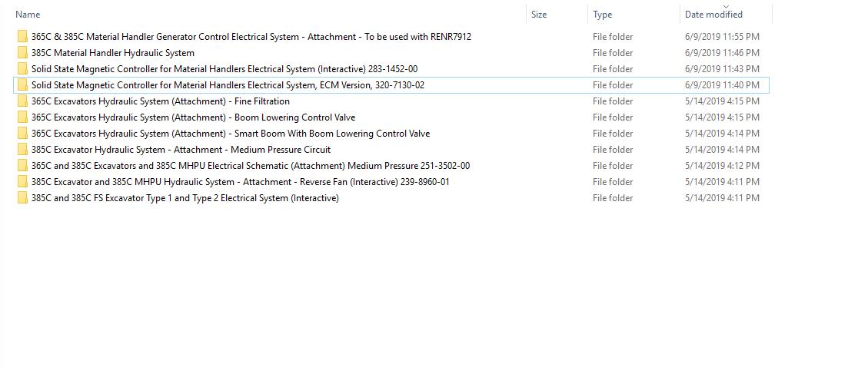
Task: Select folder icon for Smart Boom attachment
Action: coord(23,134)
